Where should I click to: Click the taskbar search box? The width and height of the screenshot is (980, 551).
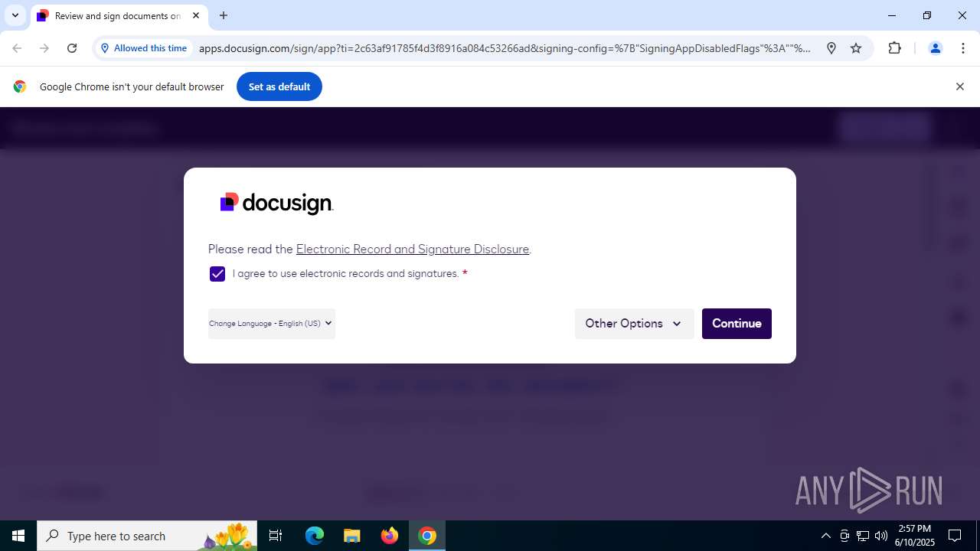[147, 536]
